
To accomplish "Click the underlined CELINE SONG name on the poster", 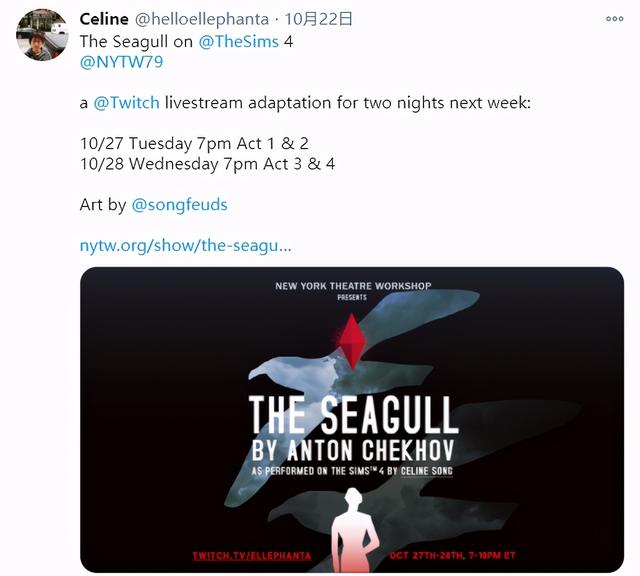I will [427, 471].
